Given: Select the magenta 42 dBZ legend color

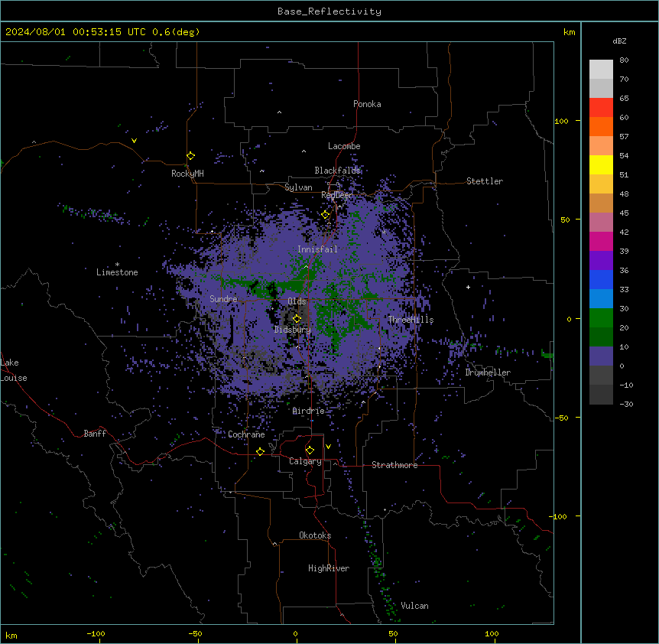Looking at the screenshot, I should coord(601,241).
